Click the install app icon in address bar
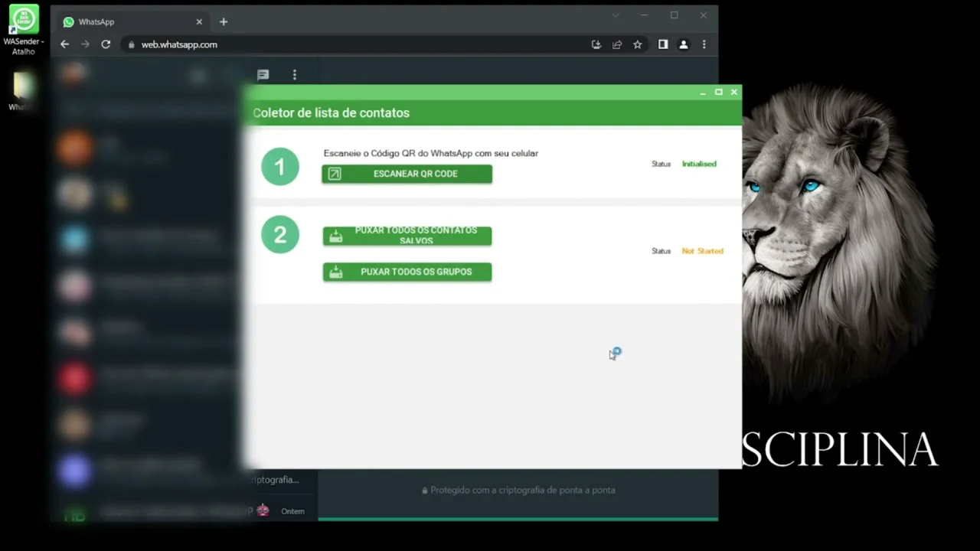The width and height of the screenshot is (980, 551). 596,44
